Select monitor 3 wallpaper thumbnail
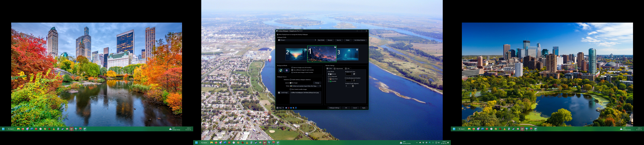The image size is (644, 145). (x=347, y=54)
